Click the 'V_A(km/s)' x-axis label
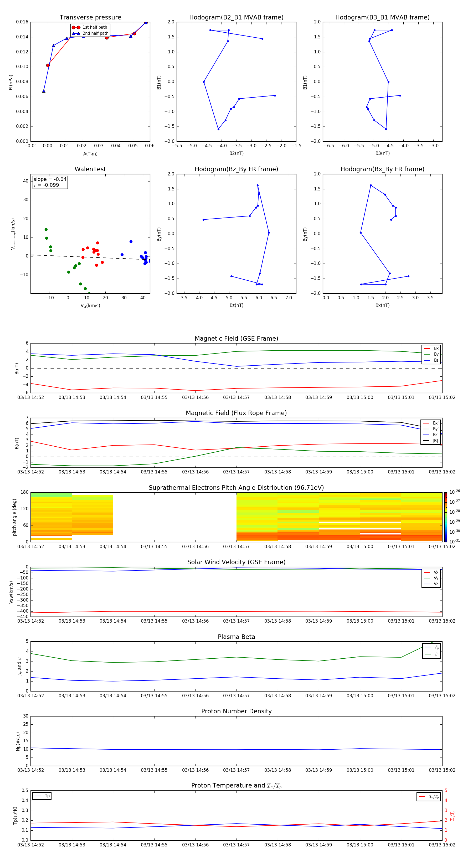The height and width of the screenshot is (868, 473). click(90, 306)
